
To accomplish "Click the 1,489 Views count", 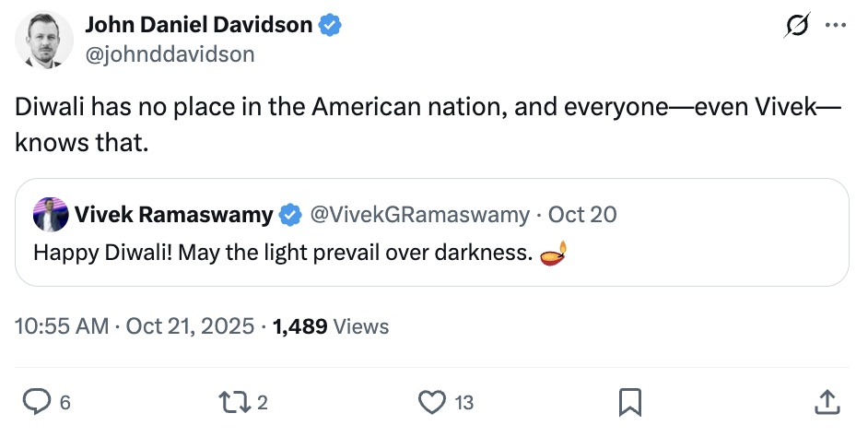I will point(332,326).
